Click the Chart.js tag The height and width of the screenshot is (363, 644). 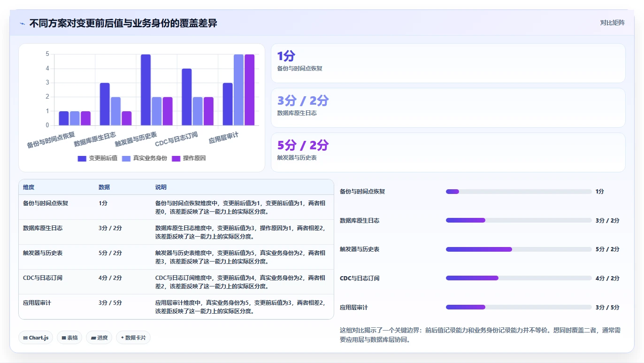coord(36,338)
